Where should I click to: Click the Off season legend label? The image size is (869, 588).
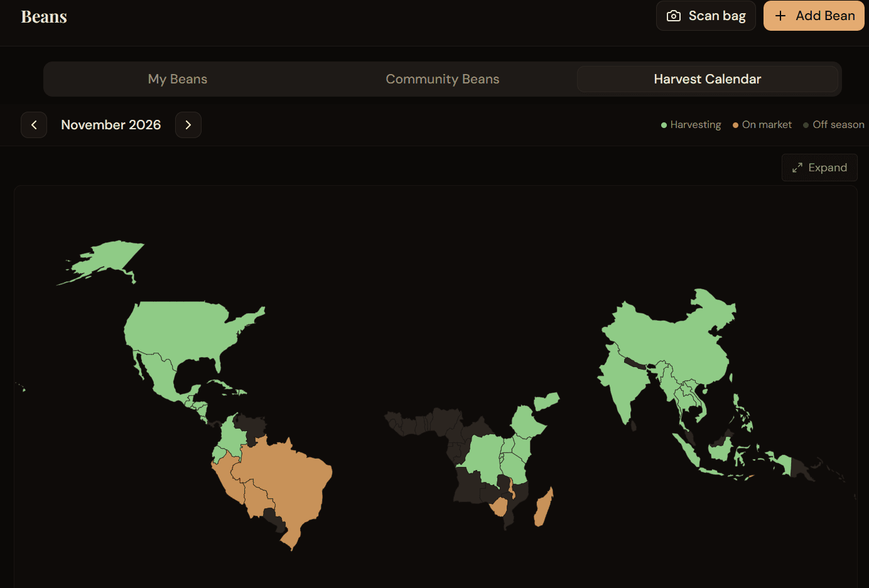point(838,125)
